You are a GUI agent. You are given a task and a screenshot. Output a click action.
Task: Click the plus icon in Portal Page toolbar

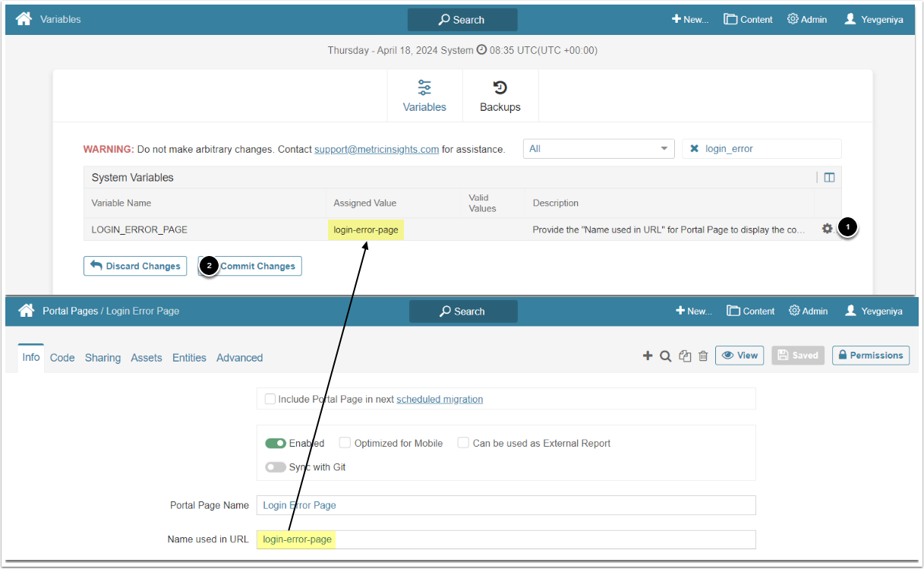pos(648,356)
